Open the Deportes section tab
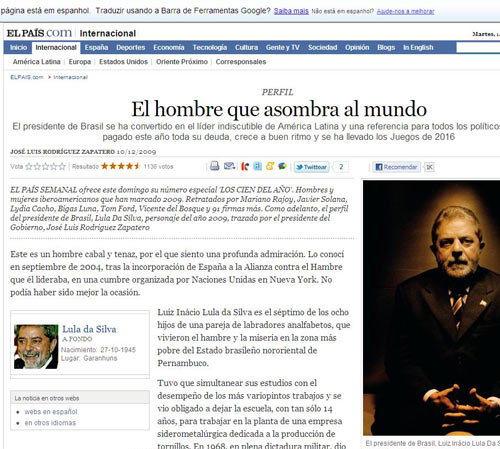Viewport: 500px width, 449px height. pyautogui.click(x=131, y=48)
